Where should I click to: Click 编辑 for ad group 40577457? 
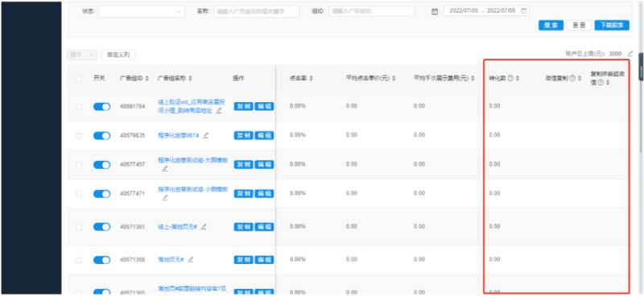[x=264, y=164]
